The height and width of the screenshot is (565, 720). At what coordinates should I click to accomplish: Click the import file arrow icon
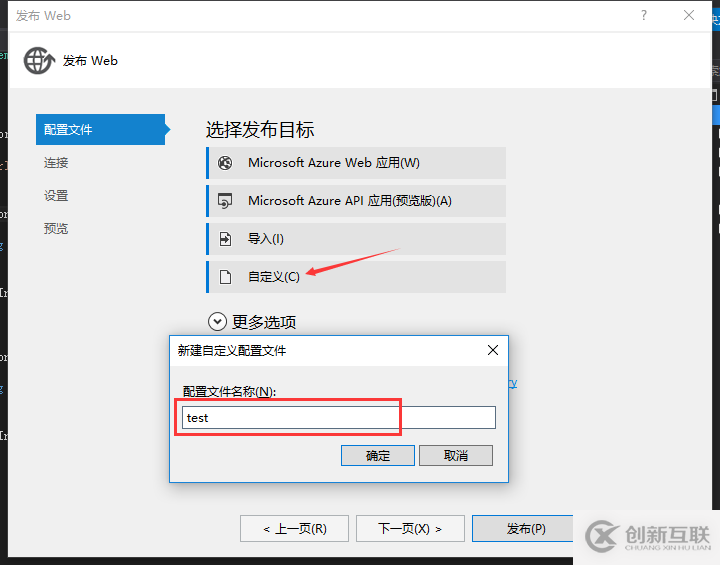(225, 239)
